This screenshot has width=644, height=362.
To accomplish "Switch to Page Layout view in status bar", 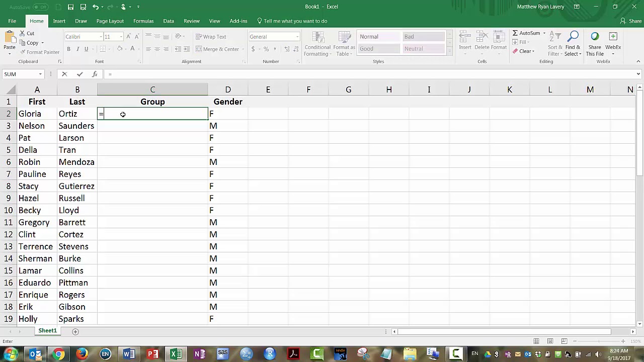I will pos(550,341).
